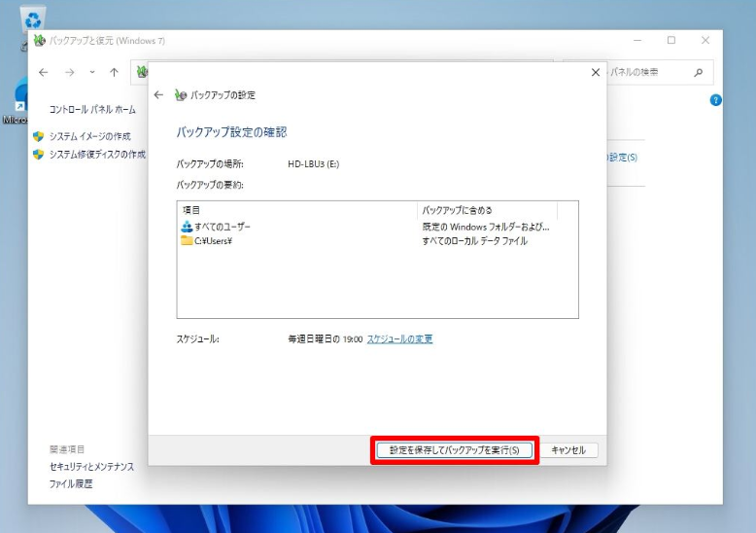Click the address bar location icon

pos(142,72)
